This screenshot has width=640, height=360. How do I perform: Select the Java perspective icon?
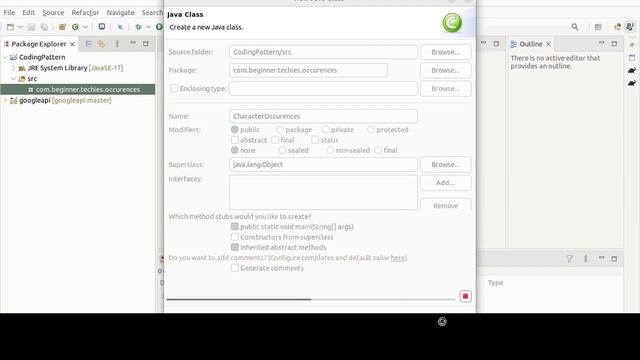(x=617, y=27)
